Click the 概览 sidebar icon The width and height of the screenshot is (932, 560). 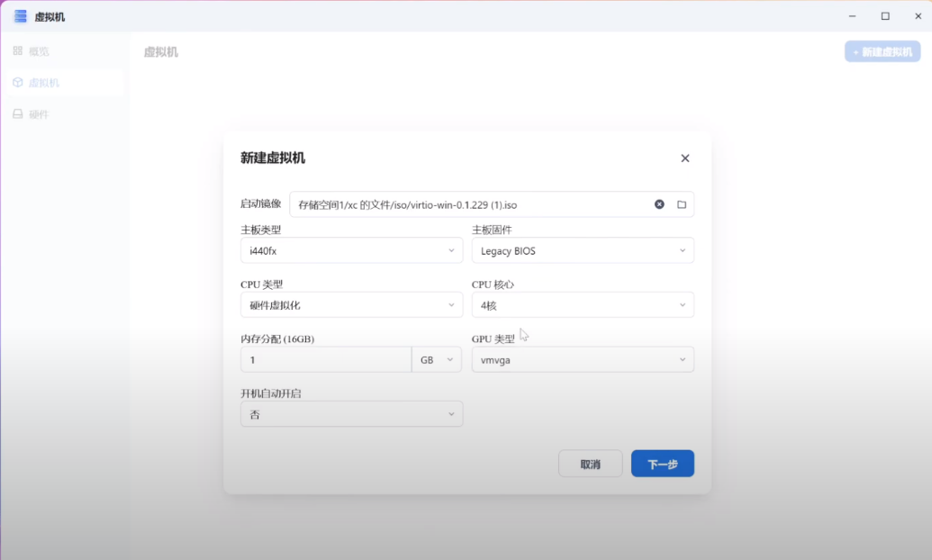coord(17,51)
